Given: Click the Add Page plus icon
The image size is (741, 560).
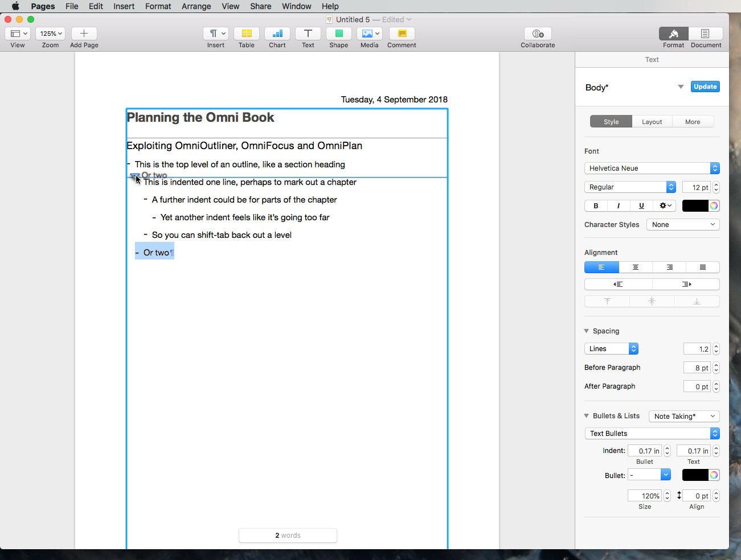Looking at the screenshot, I should click(84, 34).
